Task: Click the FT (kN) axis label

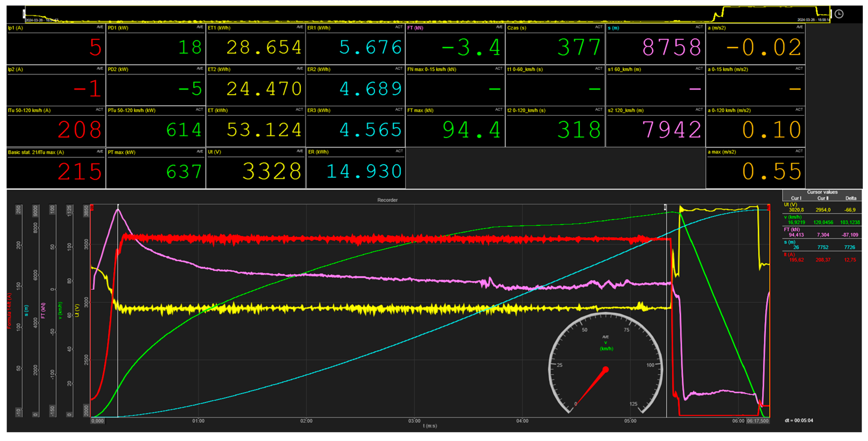Action: pos(43,311)
